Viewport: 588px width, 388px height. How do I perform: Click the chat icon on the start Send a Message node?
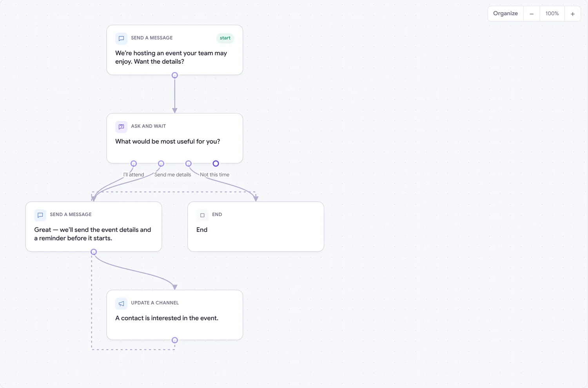click(x=121, y=38)
